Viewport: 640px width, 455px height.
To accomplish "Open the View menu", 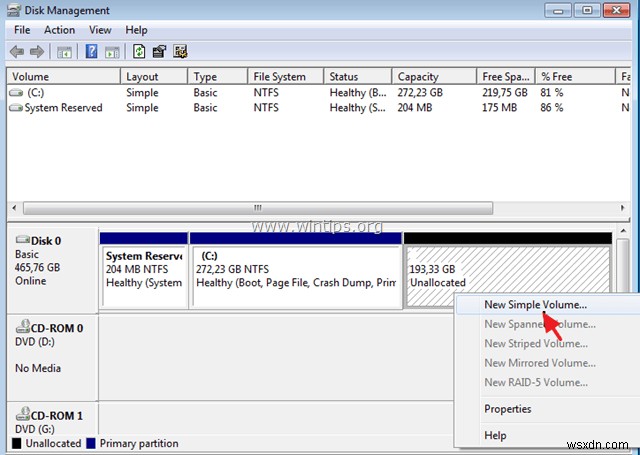I will (x=100, y=30).
